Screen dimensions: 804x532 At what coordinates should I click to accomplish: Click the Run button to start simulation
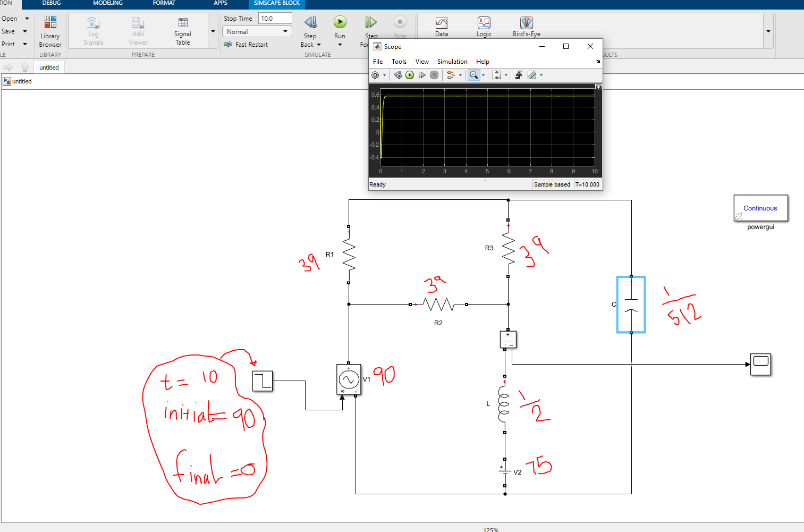click(x=340, y=22)
